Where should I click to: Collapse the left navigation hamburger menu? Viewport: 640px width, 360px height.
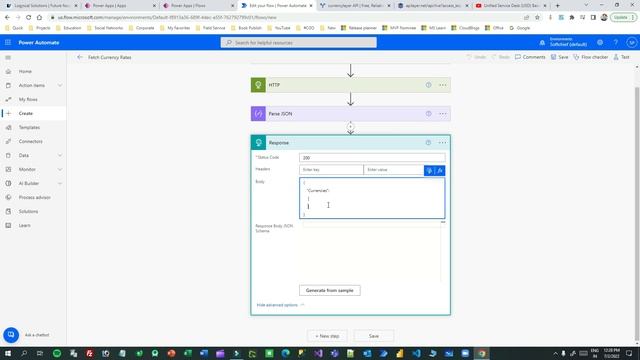click(x=8, y=58)
